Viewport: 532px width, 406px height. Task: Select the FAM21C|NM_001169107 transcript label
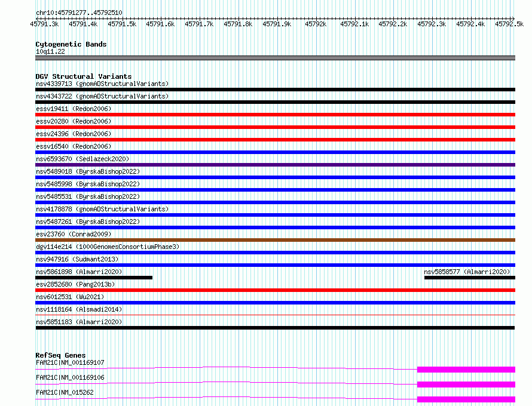pyautogui.click(x=70, y=362)
